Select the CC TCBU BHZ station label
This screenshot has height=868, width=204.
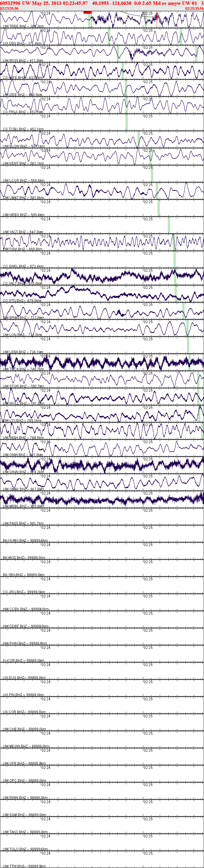coord(23,129)
